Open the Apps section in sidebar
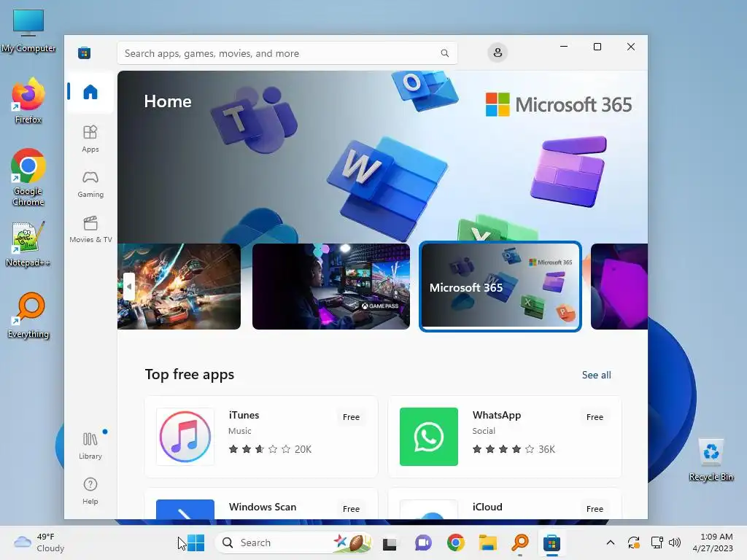Screen dimensions: 747x560 point(90,139)
